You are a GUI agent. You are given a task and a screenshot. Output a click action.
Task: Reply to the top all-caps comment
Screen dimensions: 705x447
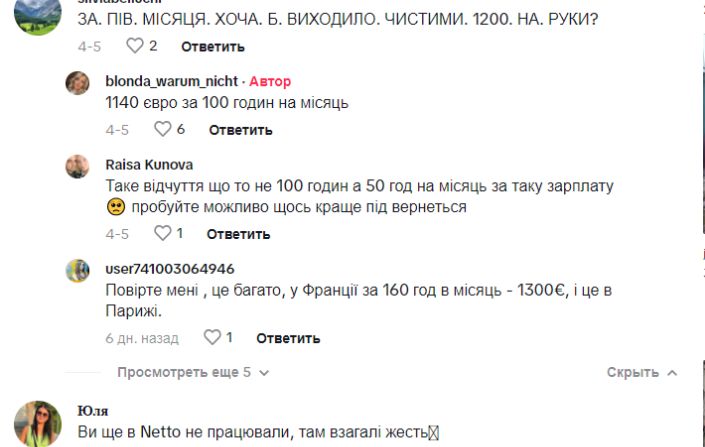coord(213,47)
